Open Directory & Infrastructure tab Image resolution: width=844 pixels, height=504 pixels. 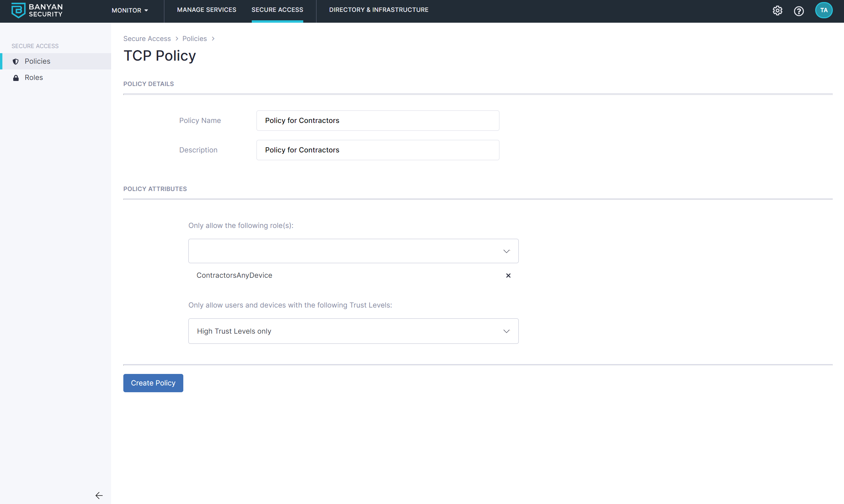[x=379, y=10]
